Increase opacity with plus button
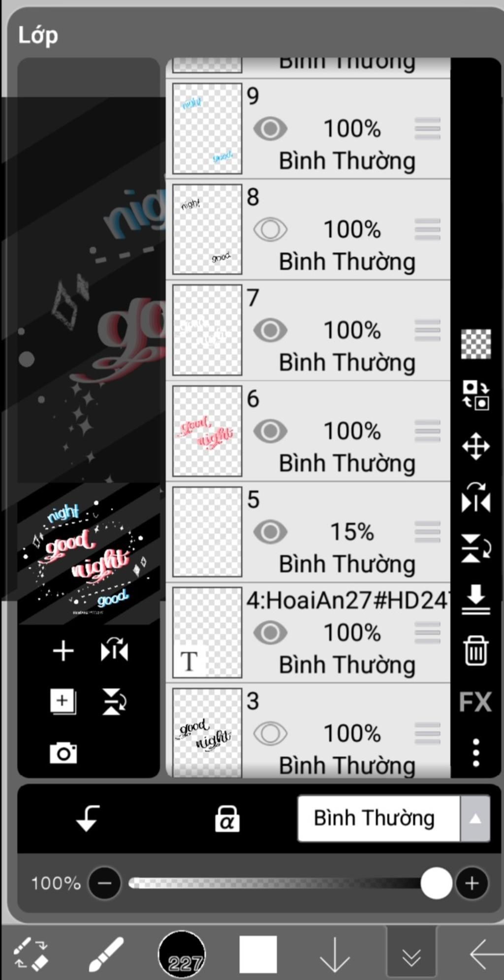The width and height of the screenshot is (504, 980). 472,883
